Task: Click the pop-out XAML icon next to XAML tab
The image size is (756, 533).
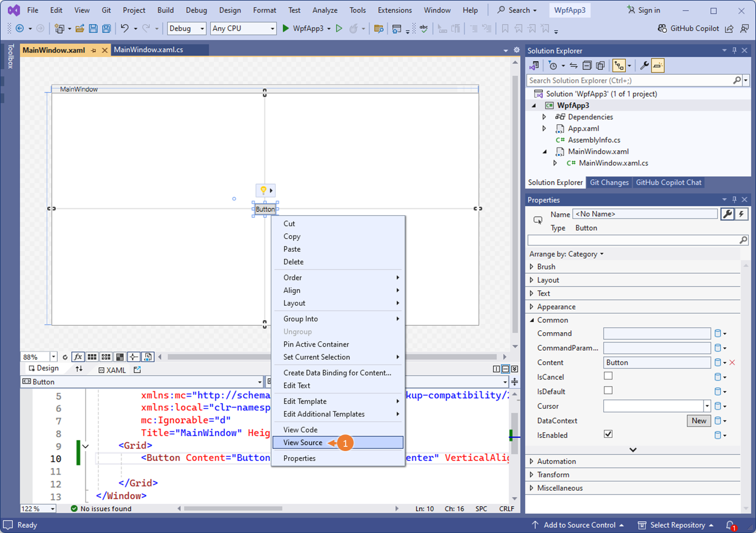Action: pyautogui.click(x=137, y=370)
